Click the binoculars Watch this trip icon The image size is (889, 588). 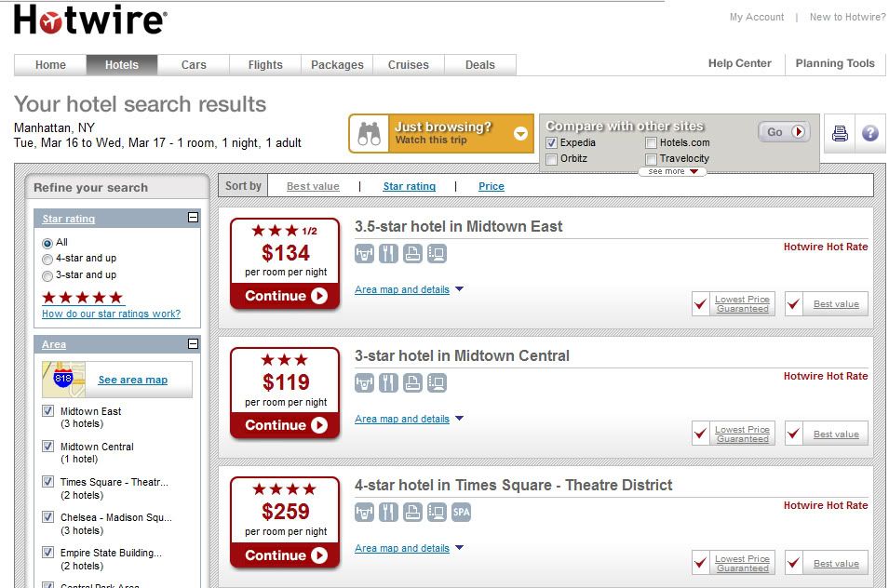point(369,134)
